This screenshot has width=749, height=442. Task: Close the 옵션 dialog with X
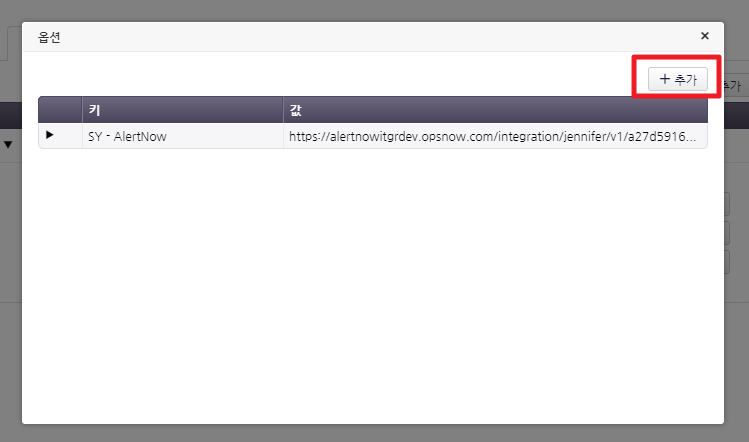pos(705,36)
